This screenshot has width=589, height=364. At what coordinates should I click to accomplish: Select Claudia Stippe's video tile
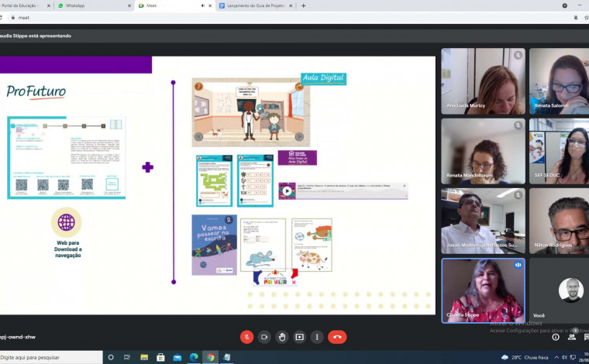(483, 290)
